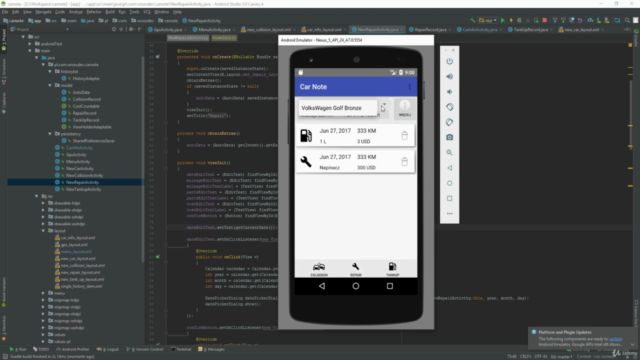Screen dimensions: 640x360
Task: Rotate the emulator right
Action: (449, 122)
